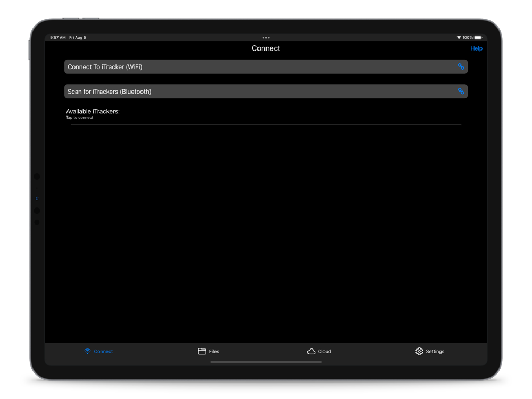Screen dimensions: 532x399
Task: Click the Connect page title
Action: 265,48
